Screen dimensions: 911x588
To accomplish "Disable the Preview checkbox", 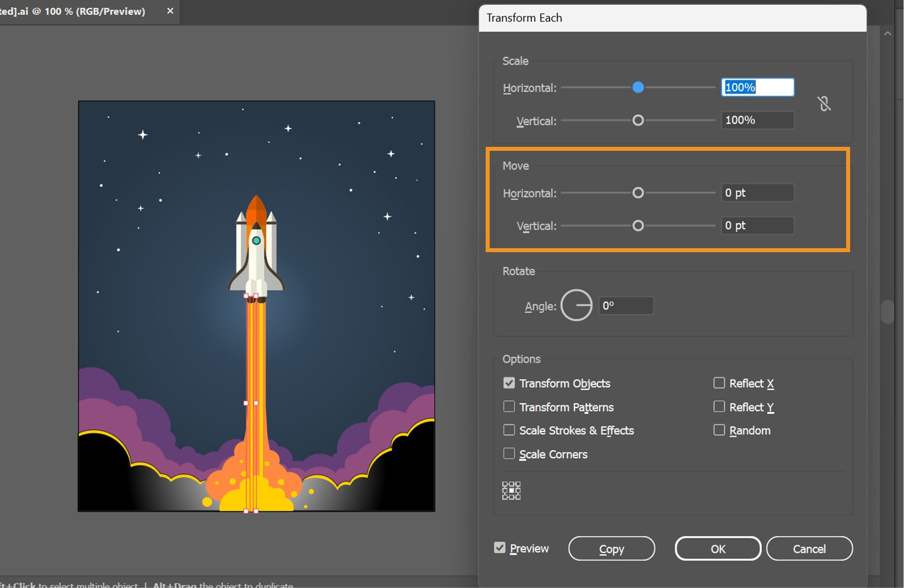I will tap(499, 547).
